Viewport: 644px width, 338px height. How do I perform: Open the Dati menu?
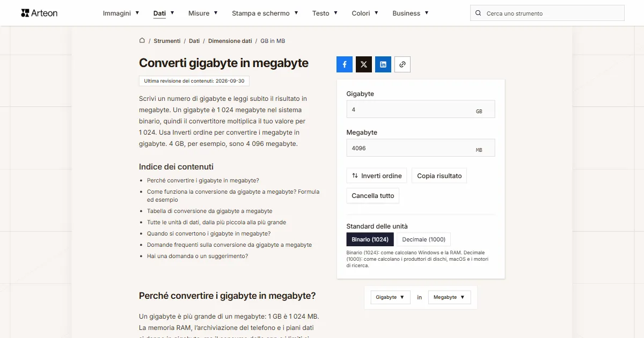pyautogui.click(x=164, y=13)
